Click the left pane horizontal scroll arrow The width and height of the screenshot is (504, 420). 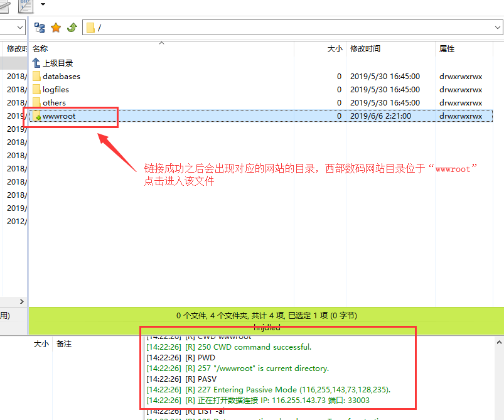[22, 301]
